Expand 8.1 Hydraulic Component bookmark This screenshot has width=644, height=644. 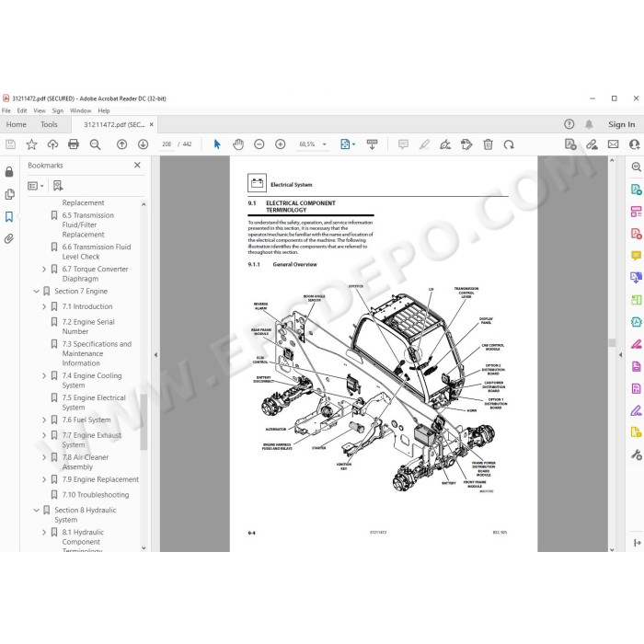44,533
